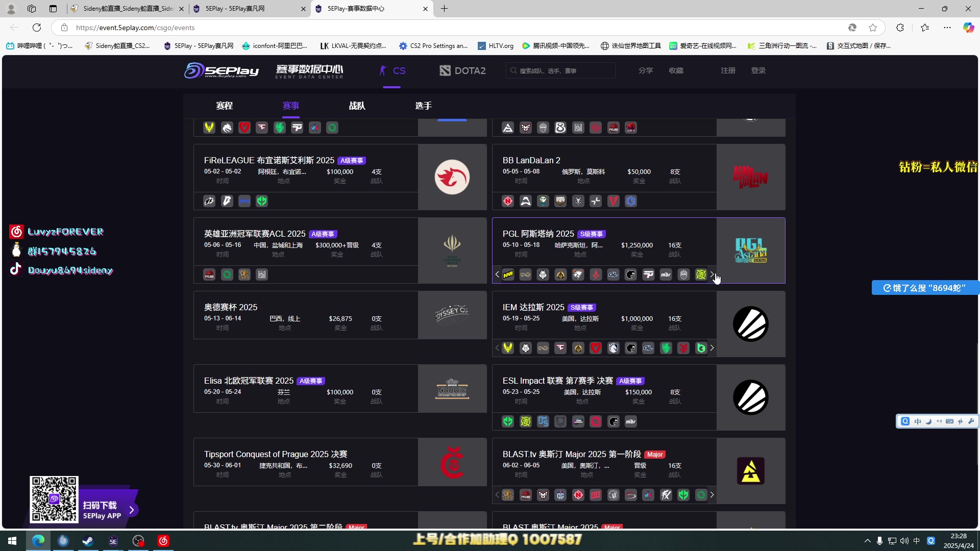
Task: Open the 赛程 schedule tab
Action: (225, 106)
